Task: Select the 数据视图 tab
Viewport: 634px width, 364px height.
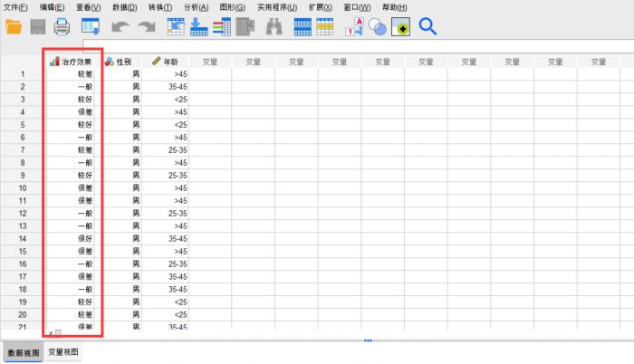Action: coord(23,352)
